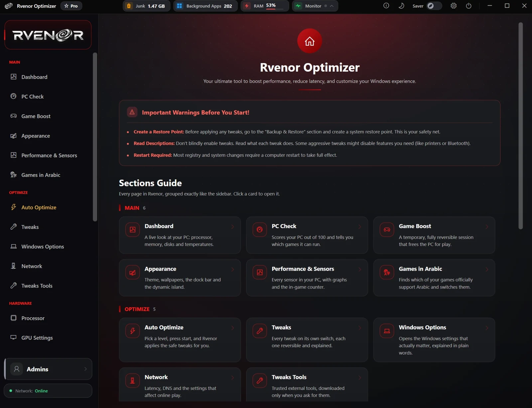Click the Windows Options card arrow chevron
Image resolution: width=532 pixels, height=408 pixels.
point(487,328)
